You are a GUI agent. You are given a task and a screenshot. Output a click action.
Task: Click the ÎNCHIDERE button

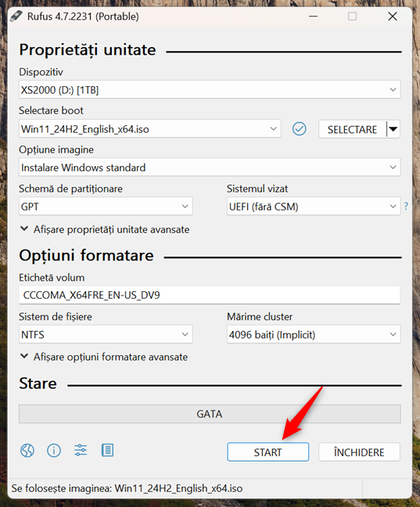(359, 451)
